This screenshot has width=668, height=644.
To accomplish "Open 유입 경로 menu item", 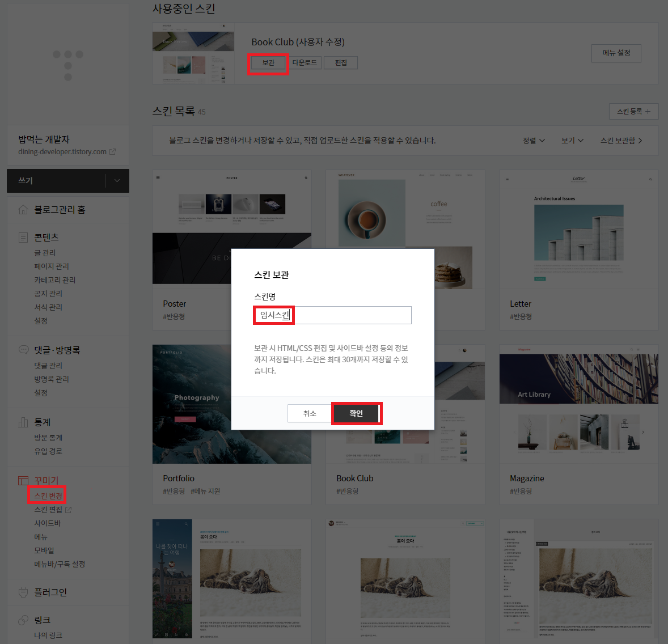I will click(48, 451).
